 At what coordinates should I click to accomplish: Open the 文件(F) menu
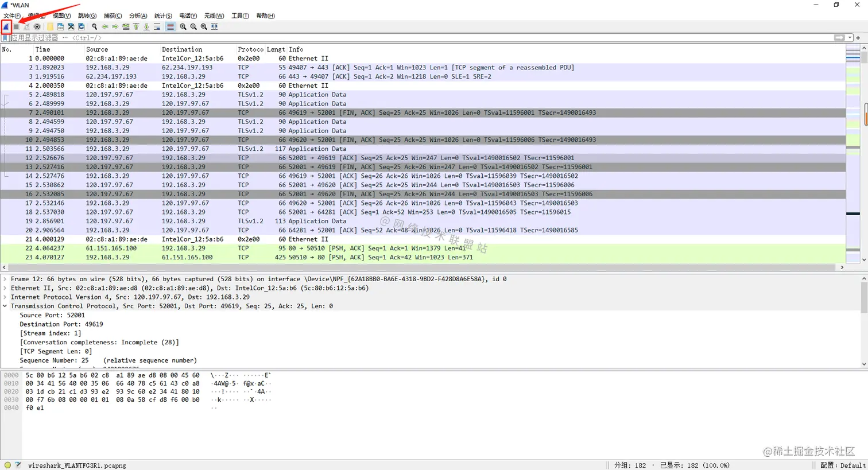[x=12, y=15]
